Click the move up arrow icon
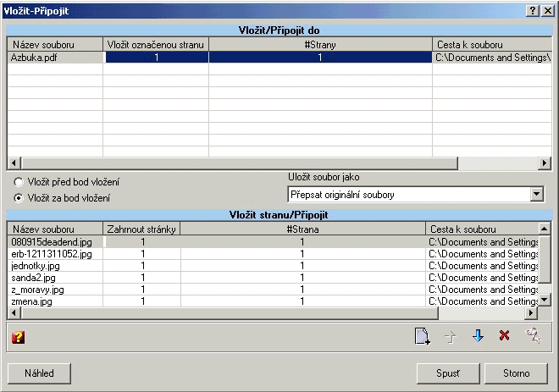This screenshot has height=392, width=559. coord(451,336)
